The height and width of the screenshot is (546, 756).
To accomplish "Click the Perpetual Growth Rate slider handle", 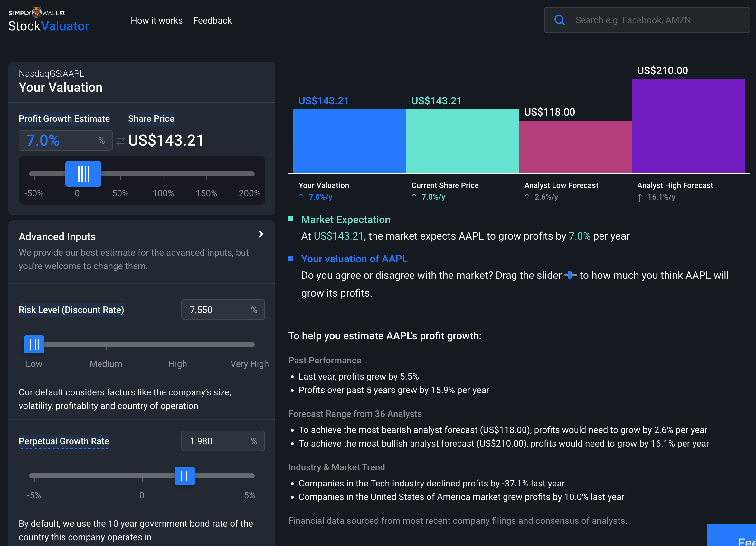I will (x=185, y=476).
